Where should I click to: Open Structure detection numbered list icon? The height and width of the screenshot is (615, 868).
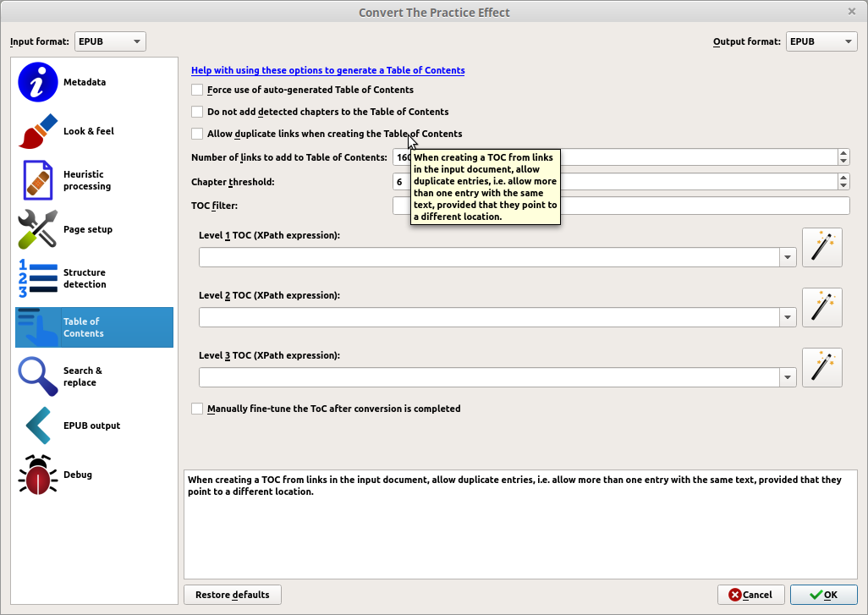pos(37,277)
